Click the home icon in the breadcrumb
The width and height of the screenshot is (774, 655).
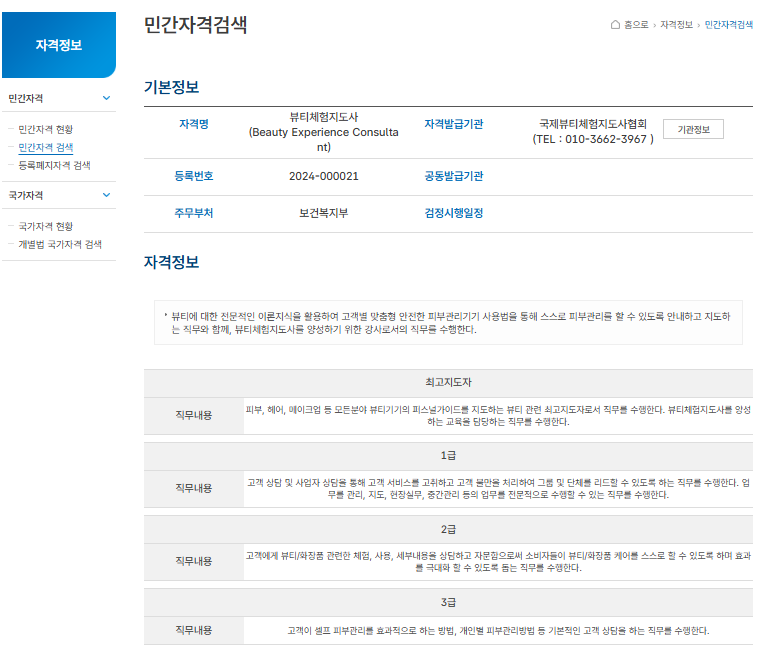pos(615,25)
